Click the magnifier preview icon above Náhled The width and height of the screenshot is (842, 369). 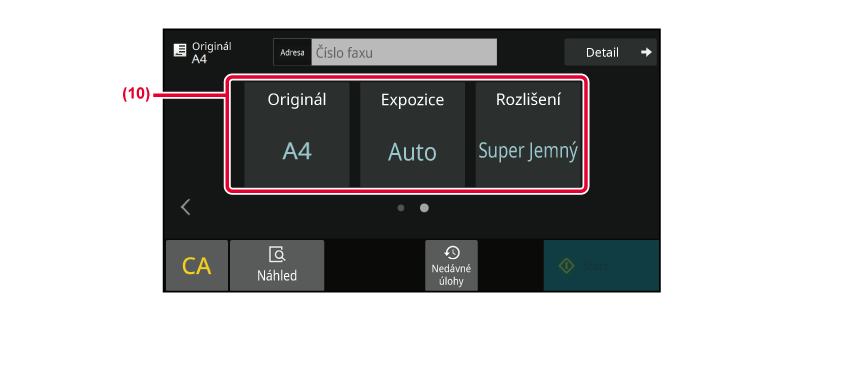(277, 255)
